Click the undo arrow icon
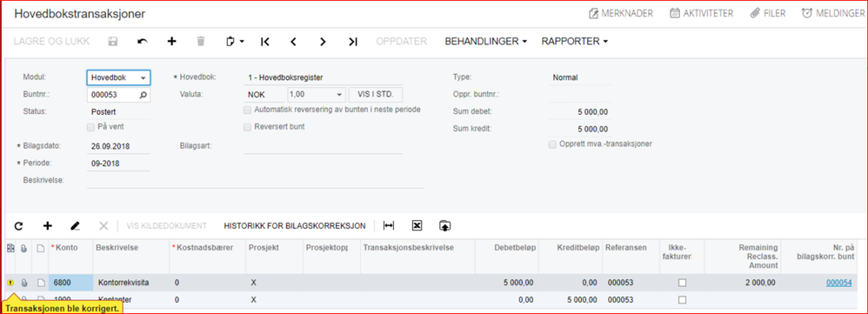 point(143,42)
